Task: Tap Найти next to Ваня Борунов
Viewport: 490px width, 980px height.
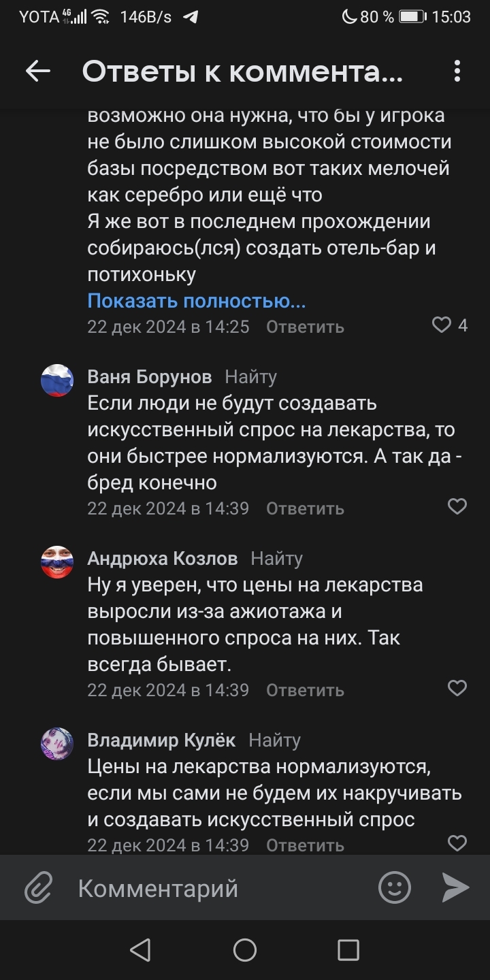Action: pos(251,376)
